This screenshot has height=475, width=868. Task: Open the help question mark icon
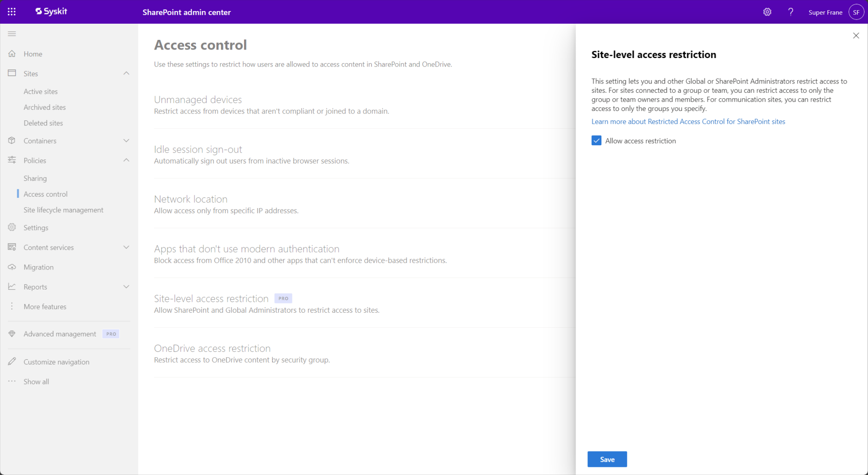coord(790,12)
